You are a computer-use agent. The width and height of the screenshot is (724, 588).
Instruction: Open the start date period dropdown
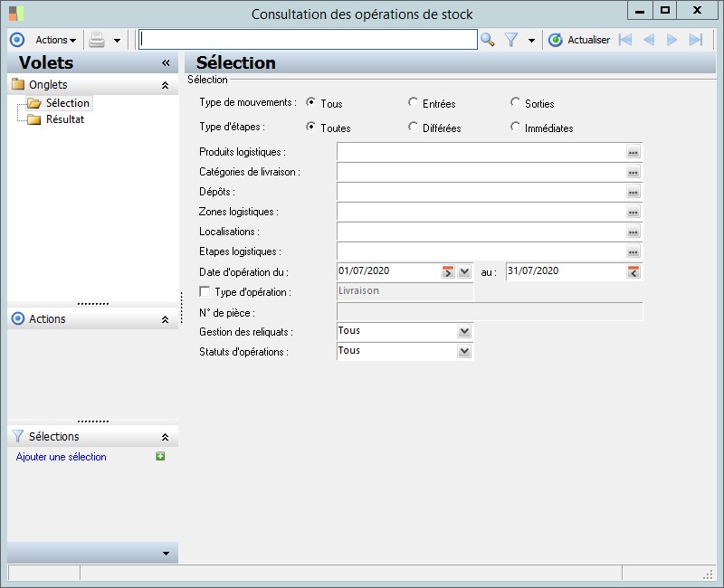click(464, 272)
